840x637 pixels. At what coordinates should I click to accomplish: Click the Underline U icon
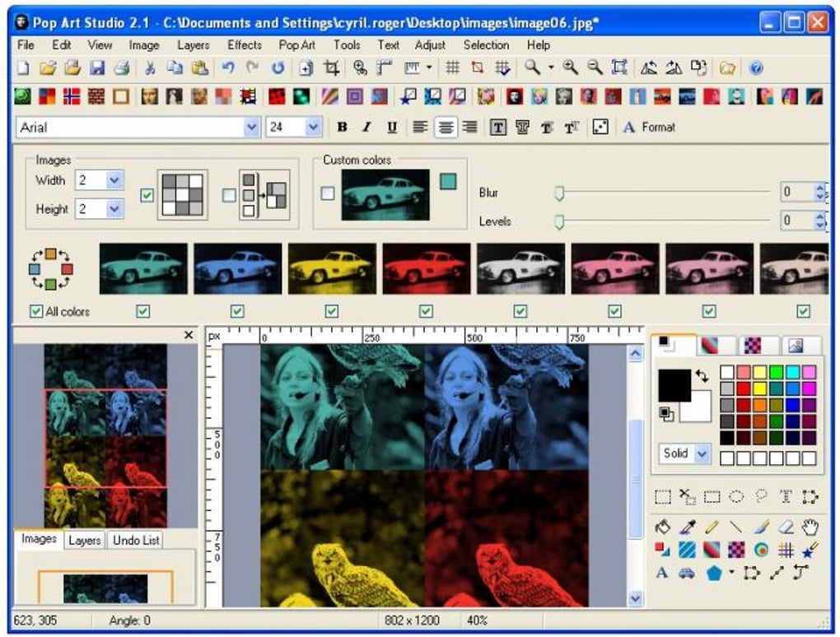392,127
